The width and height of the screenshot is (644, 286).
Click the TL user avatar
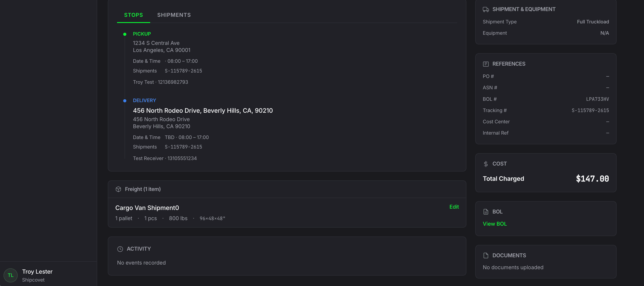[11, 275]
